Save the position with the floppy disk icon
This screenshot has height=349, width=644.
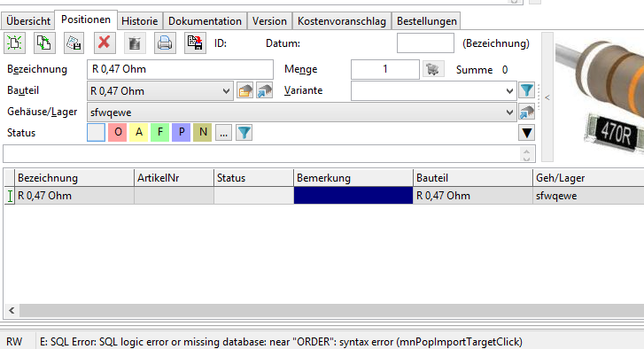74,43
